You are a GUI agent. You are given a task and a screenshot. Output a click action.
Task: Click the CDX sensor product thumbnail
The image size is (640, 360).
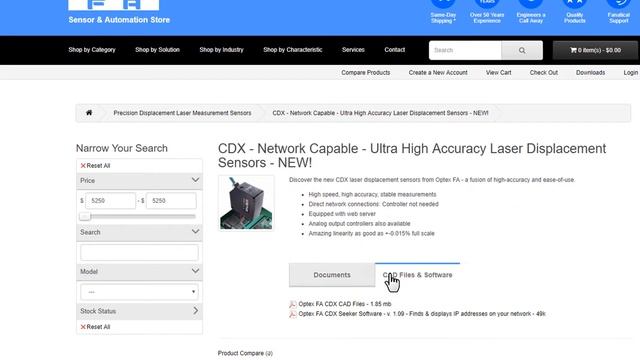pyautogui.click(x=246, y=203)
